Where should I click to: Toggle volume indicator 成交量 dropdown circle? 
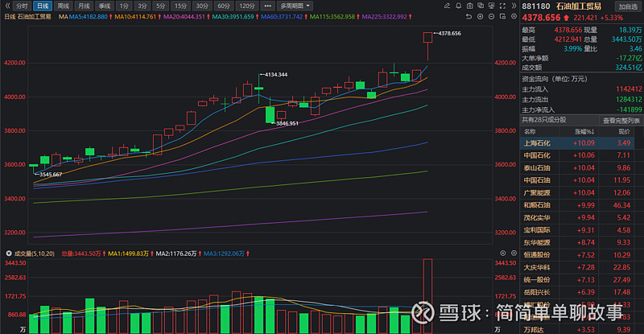coord(9,254)
